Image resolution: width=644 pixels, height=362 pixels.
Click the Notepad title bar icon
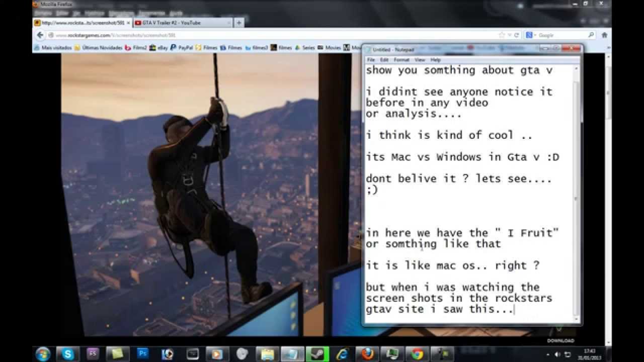368,49
